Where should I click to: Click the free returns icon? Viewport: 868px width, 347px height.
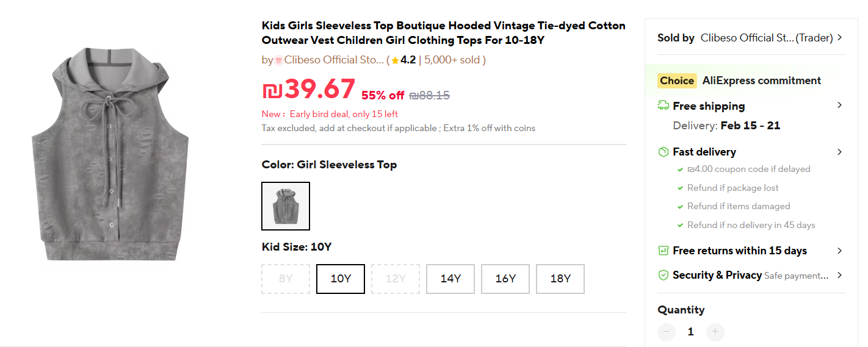pyautogui.click(x=664, y=251)
